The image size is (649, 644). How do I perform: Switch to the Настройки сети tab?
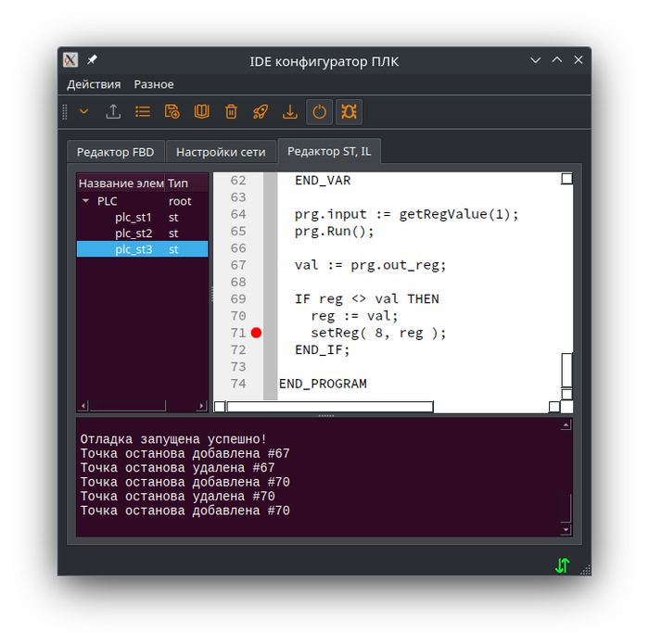[x=221, y=152]
